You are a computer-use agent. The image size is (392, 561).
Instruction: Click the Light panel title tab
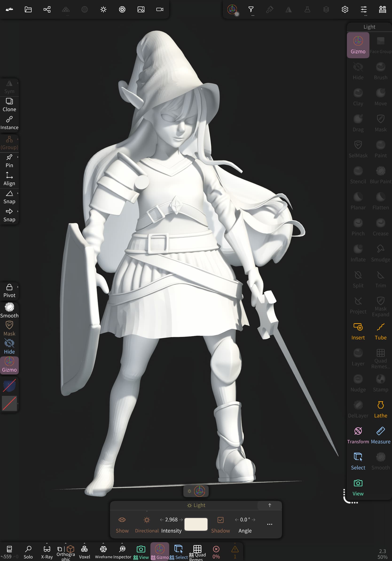[196, 505]
